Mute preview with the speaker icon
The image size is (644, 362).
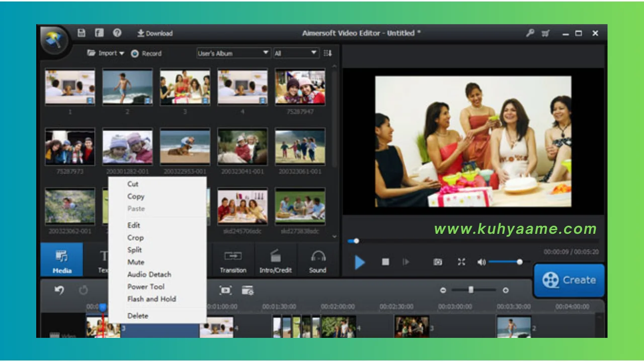pyautogui.click(x=481, y=262)
